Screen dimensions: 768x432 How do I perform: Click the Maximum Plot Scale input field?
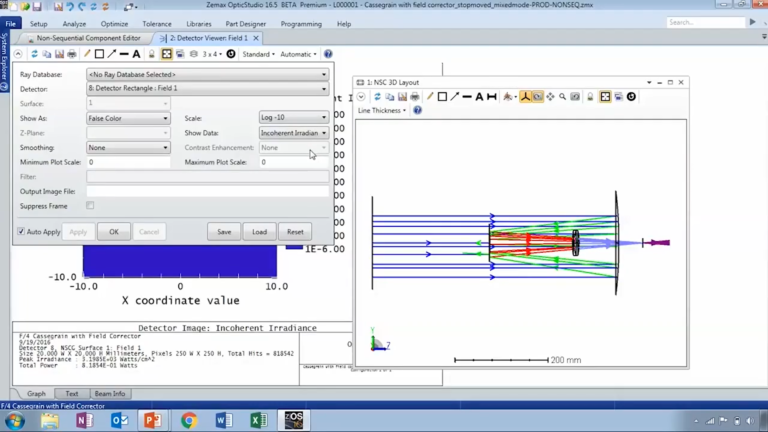tap(293, 162)
